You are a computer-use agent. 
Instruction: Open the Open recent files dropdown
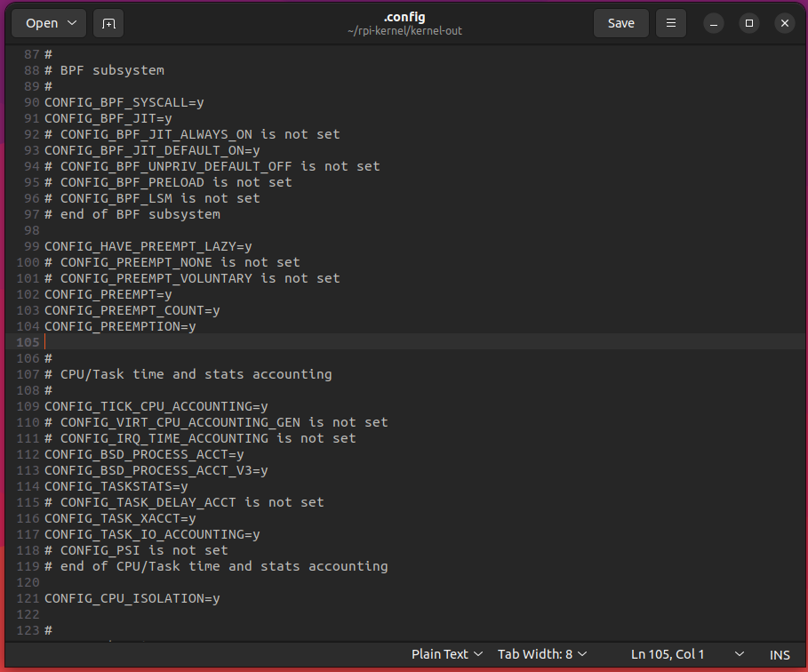click(69, 23)
